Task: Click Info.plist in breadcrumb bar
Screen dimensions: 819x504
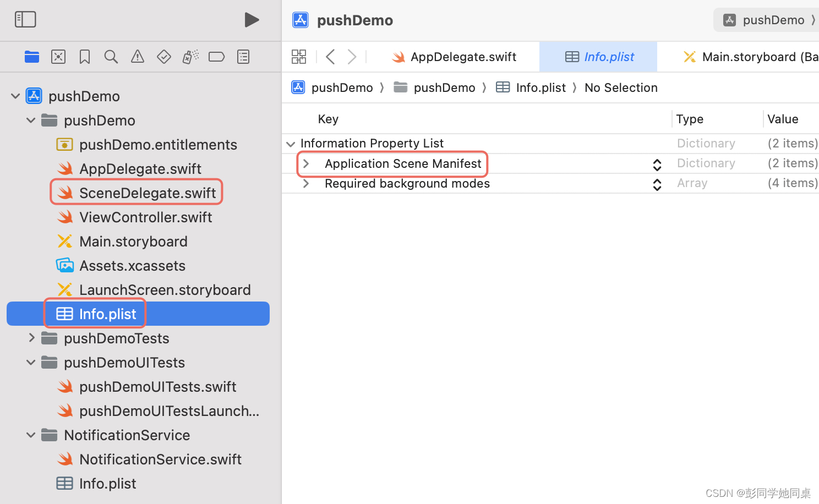Action: point(531,87)
